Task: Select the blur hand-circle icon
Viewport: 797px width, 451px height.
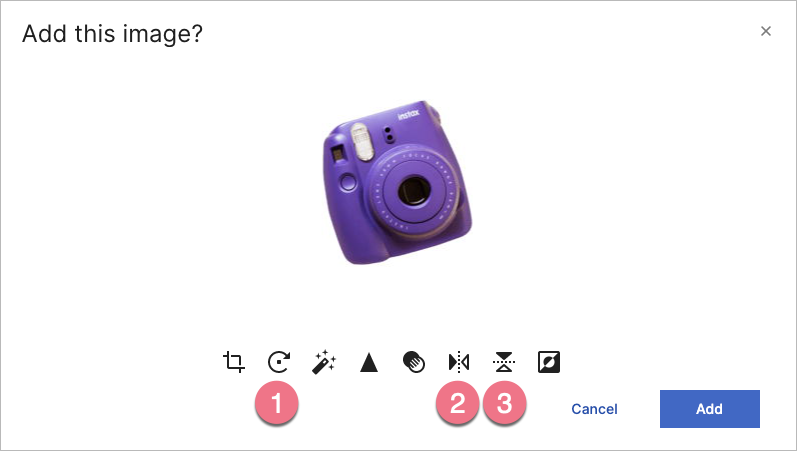Action: click(x=414, y=362)
